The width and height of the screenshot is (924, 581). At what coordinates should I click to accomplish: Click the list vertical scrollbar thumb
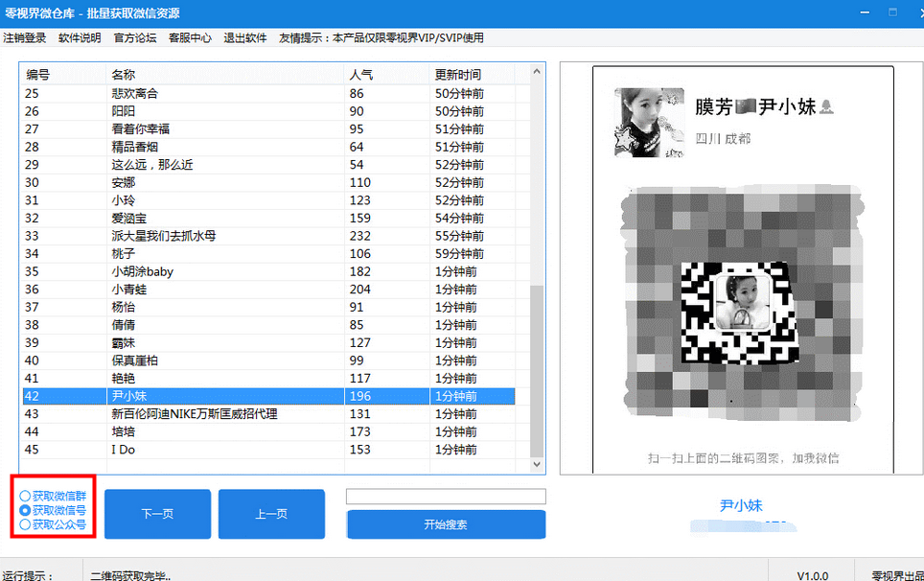coord(537,371)
